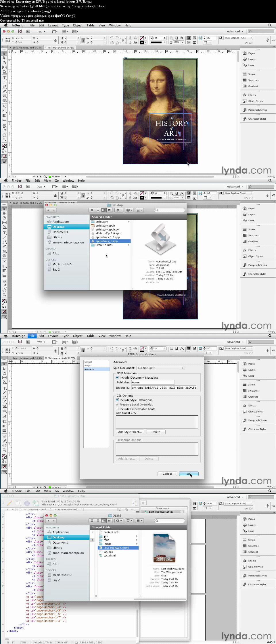Select Pen tool beside the full HISTORY ART cover
This screenshot has height=644, width=276.
(4, 87)
